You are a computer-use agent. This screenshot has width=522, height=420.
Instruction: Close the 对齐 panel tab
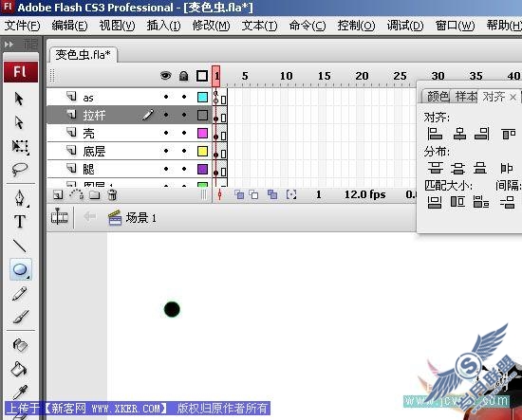pos(513,97)
